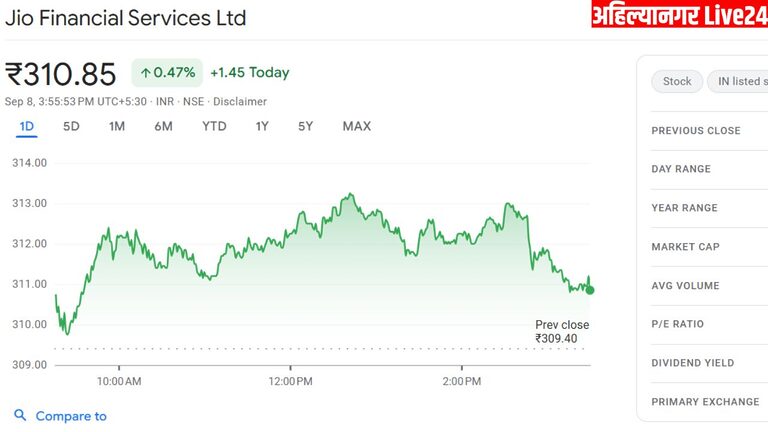Switch to the 1M chart tab
The image size is (768, 432).
[x=117, y=126]
